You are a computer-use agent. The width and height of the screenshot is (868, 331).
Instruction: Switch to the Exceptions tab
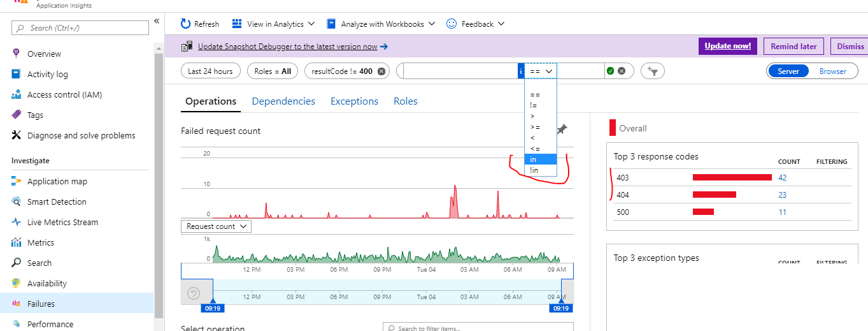(x=354, y=101)
